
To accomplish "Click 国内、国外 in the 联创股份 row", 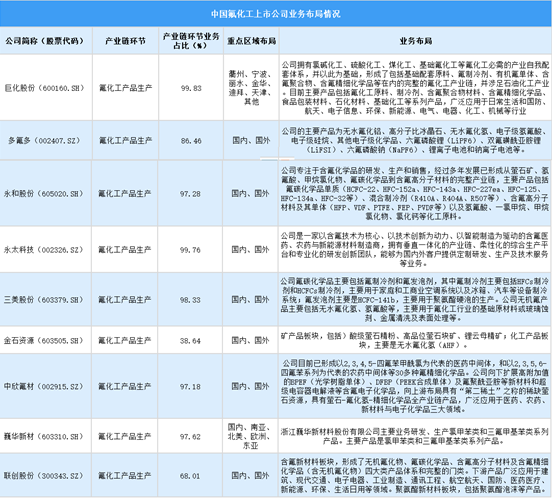I will [251, 476].
